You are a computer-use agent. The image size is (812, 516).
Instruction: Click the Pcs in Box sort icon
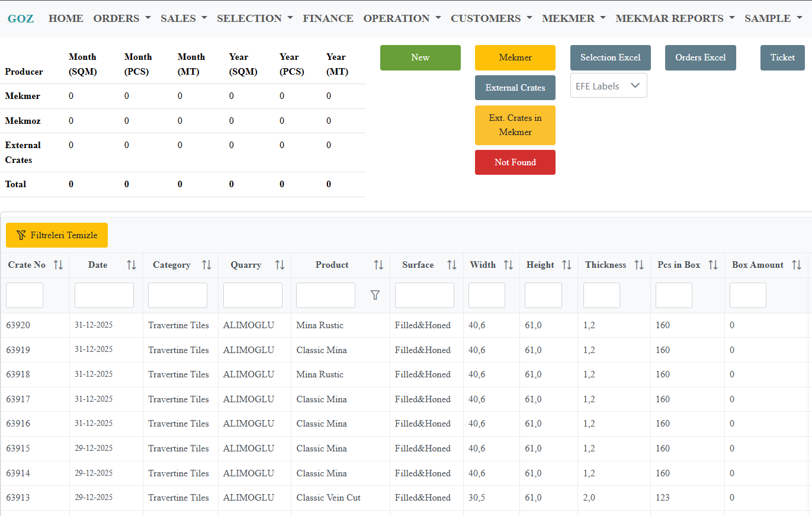tap(713, 265)
